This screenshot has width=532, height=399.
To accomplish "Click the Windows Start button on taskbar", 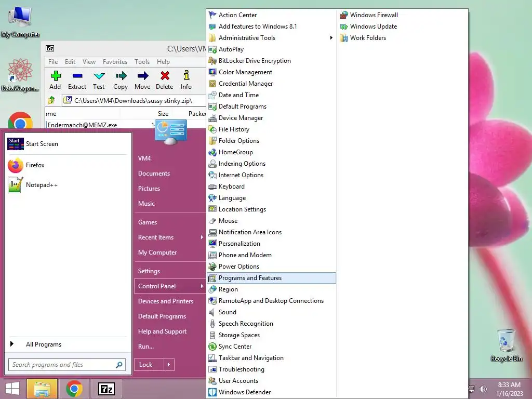I will (12, 389).
